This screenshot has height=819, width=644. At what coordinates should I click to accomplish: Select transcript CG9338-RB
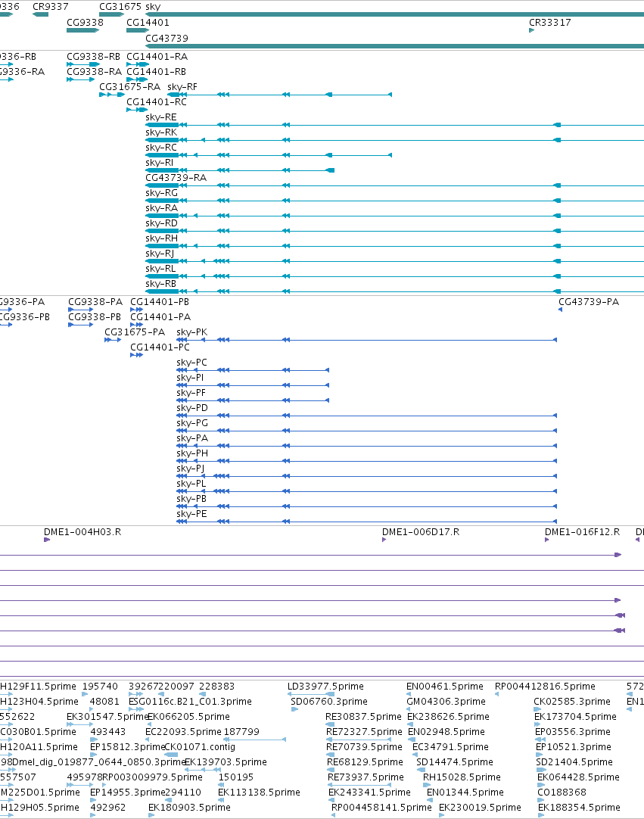(94, 57)
